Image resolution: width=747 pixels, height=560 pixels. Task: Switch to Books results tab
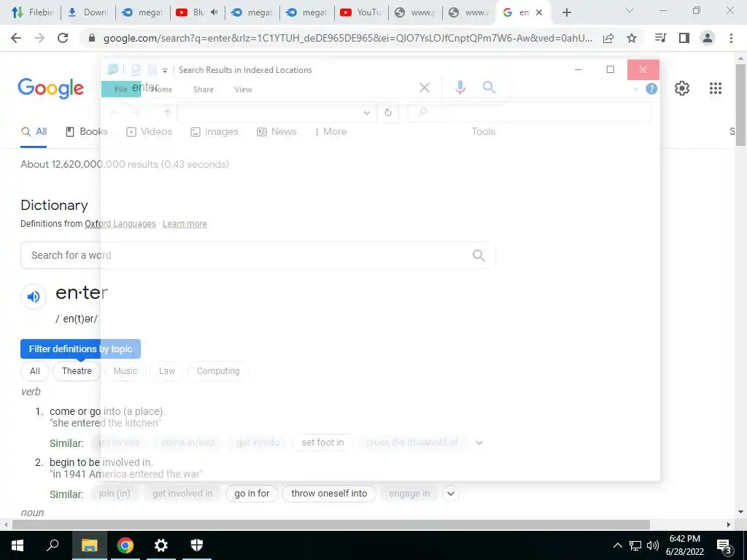(x=86, y=132)
